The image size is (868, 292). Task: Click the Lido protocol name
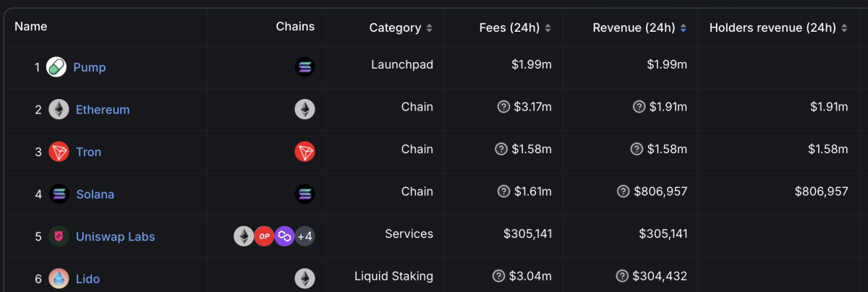pyautogui.click(x=88, y=279)
